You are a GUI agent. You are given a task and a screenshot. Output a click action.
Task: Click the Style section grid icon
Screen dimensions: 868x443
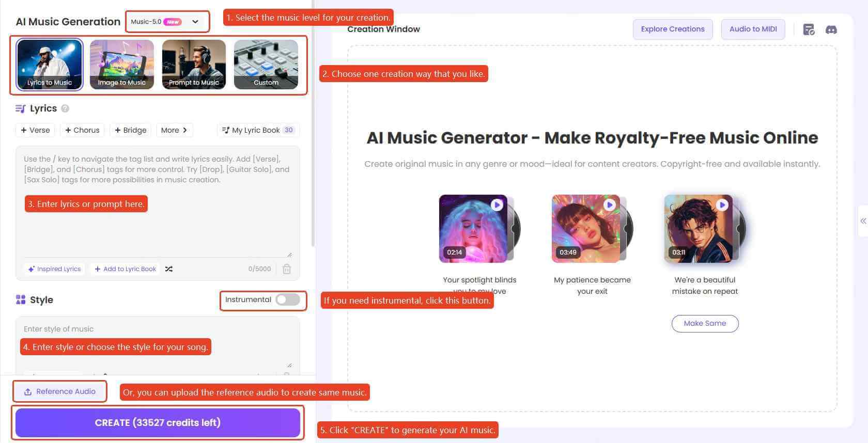point(21,299)
